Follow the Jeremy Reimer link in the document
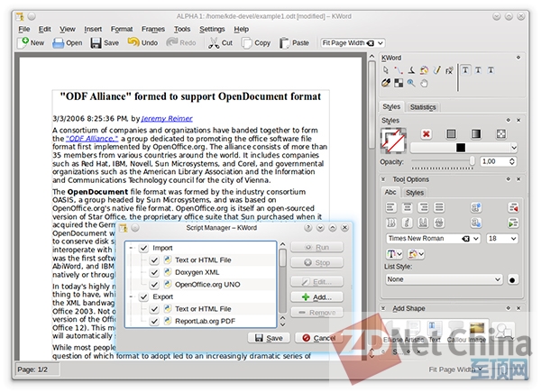The width and height of the screenshot is (541, 392). click(x=167, y=119)
